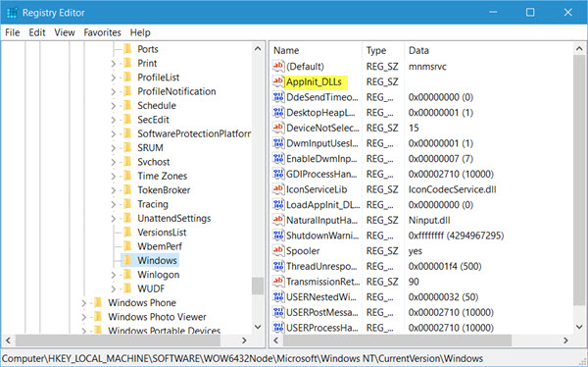Expand the Windows Photo Viewer key
The image size is (588, 367).
(83, 317)
